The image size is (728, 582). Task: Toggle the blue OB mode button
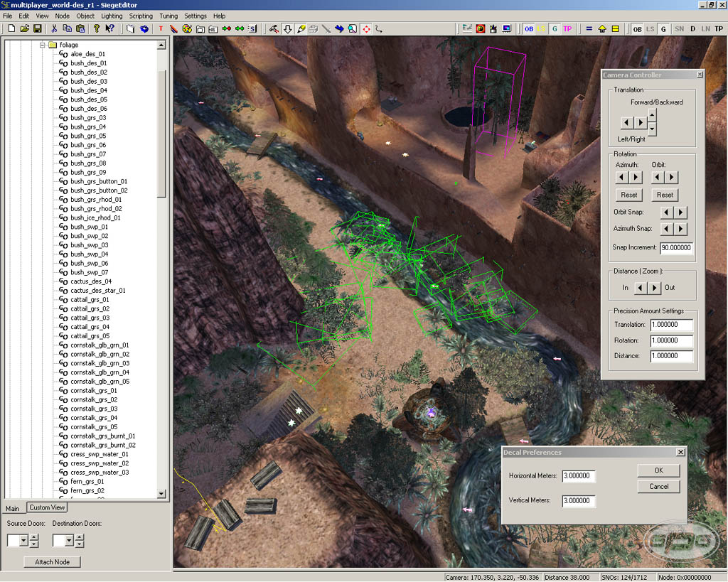(x=528, y=29)
